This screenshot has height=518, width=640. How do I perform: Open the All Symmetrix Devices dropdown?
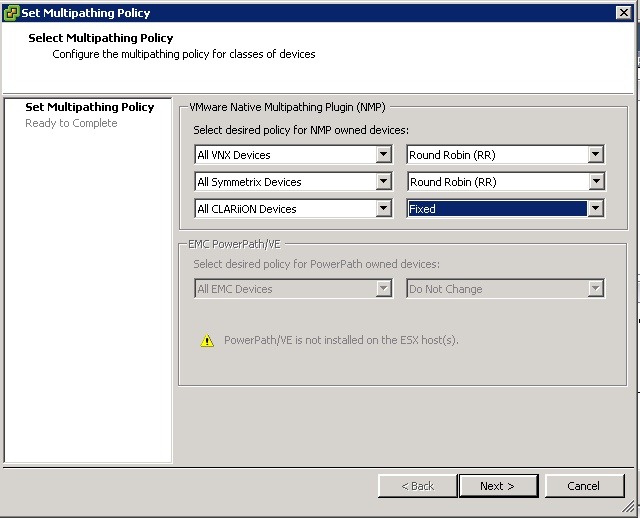pyautogui.click(x=383, y=182)
